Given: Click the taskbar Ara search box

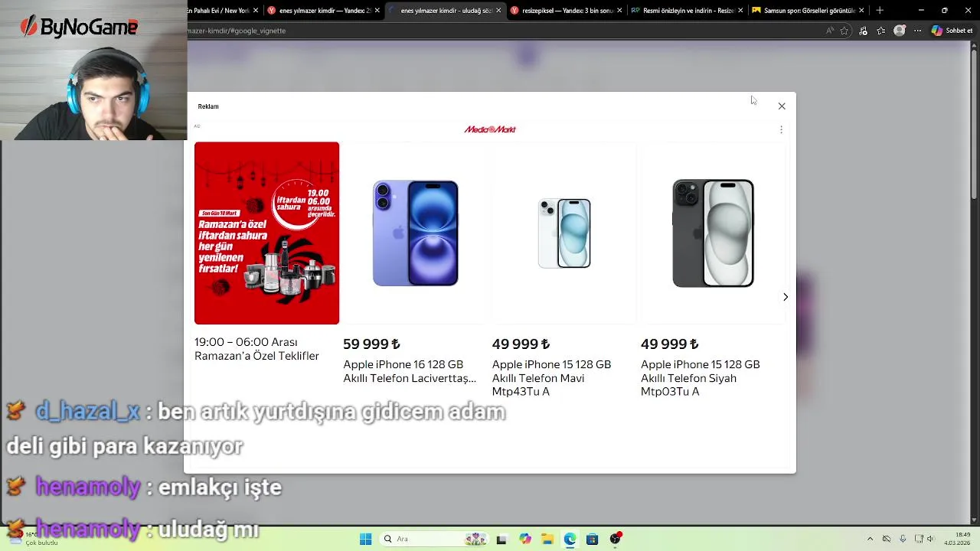Looking at the screenshot, I should [x=433, y=540].
